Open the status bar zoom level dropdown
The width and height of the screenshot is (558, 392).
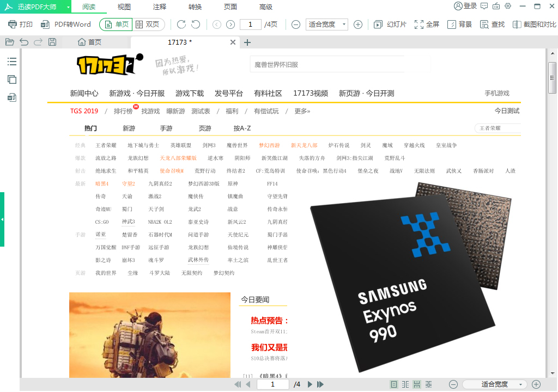tap(494, 384)
